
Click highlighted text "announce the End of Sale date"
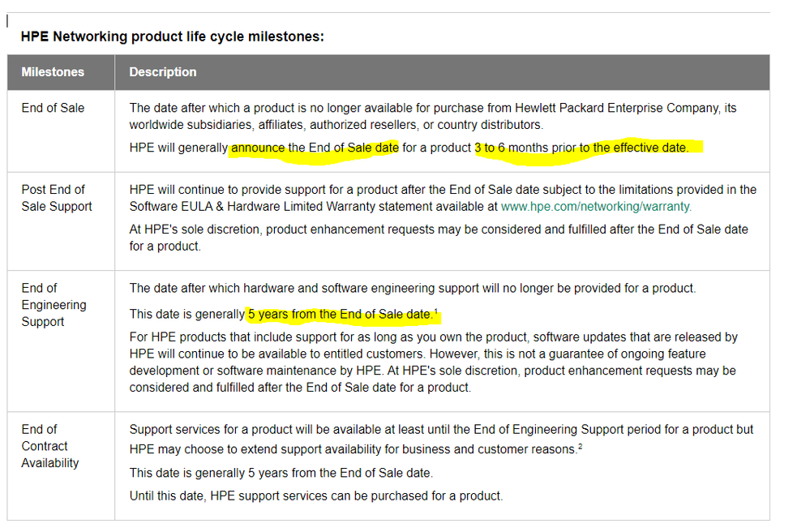(x=315, y=148)
